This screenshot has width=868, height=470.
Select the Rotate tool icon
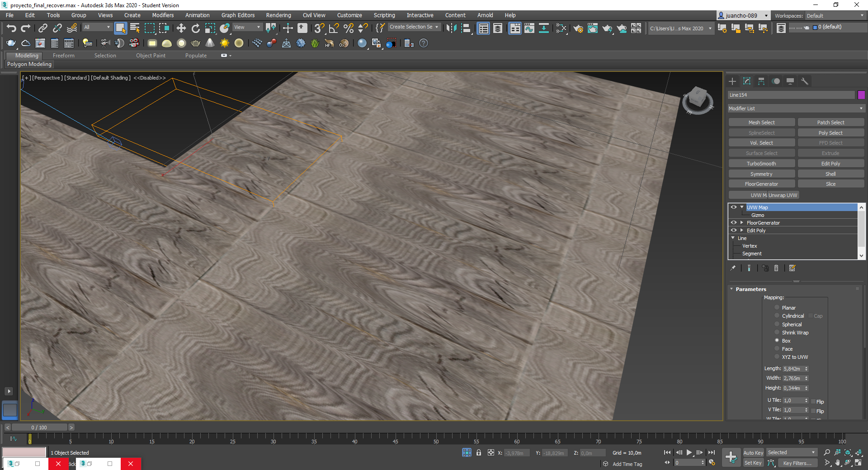coord(195,28)
